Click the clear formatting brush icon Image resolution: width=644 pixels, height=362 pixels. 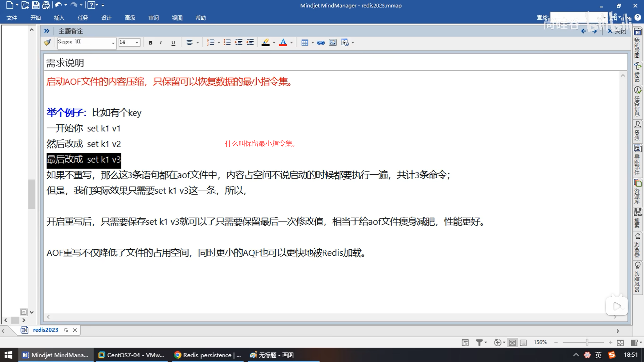coord(47,42)
